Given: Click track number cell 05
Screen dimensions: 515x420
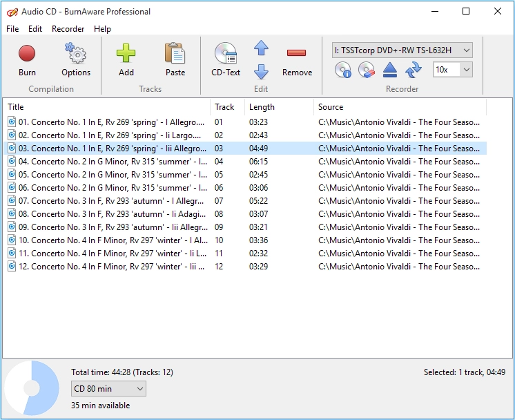Looking at the screenshot, I should [x=219, y=175].
